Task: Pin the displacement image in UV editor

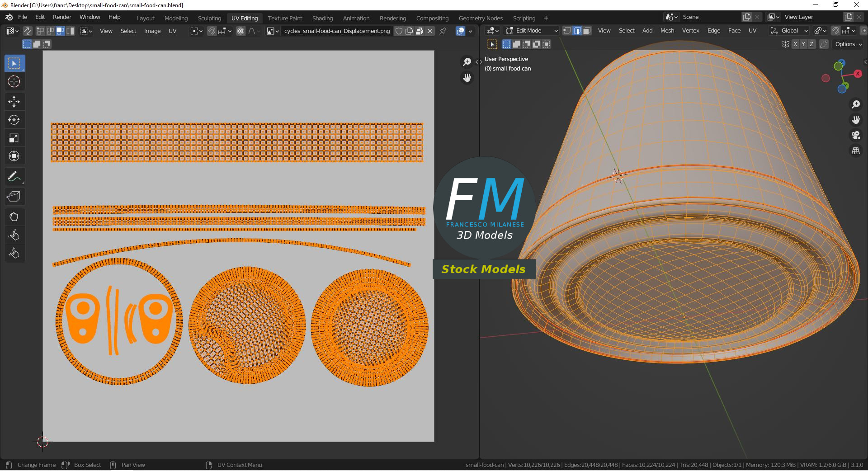Action: pyautogui.click(x=443, y=31)
